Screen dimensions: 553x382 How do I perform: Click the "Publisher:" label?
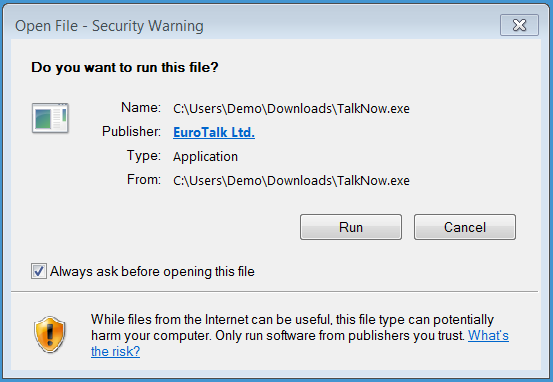(x=131, y=131)
